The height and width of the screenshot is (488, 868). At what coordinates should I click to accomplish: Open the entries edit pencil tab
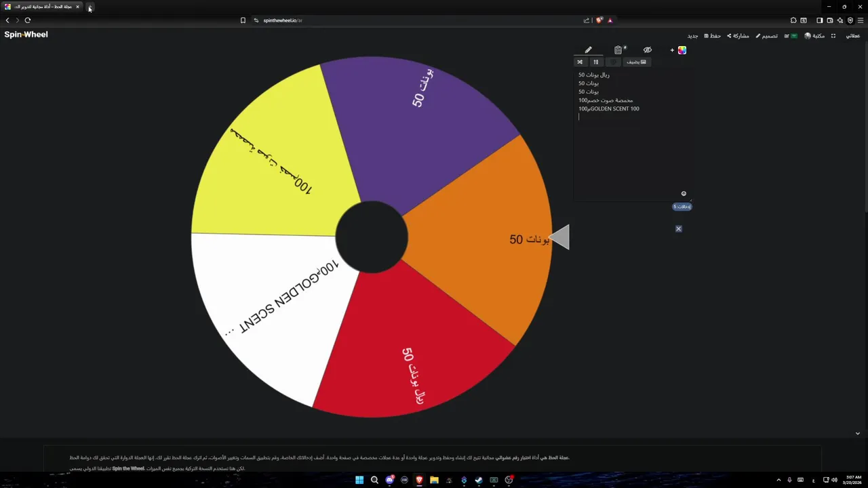point(589,49)
